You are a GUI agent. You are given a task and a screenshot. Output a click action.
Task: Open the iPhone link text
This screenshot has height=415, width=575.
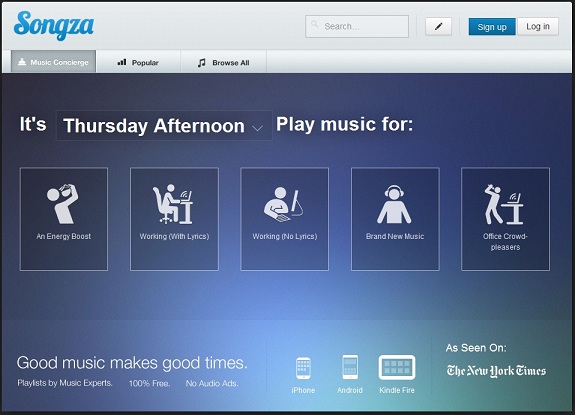303,390
